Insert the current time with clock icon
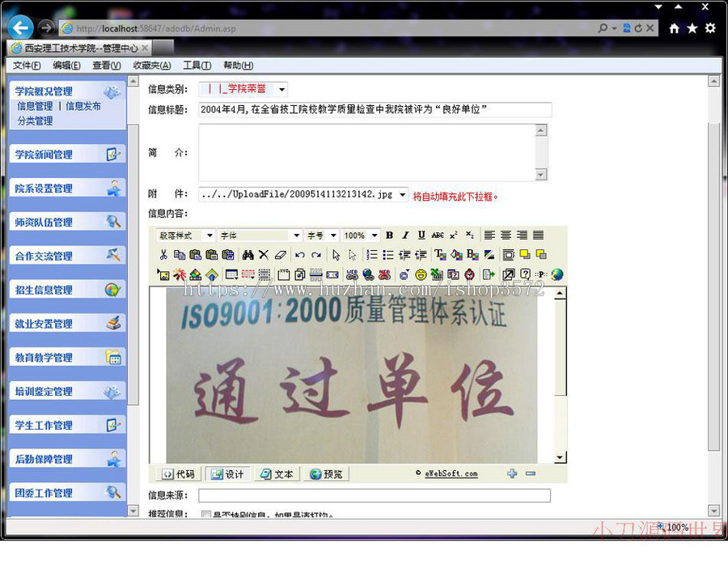 (469, 274)
